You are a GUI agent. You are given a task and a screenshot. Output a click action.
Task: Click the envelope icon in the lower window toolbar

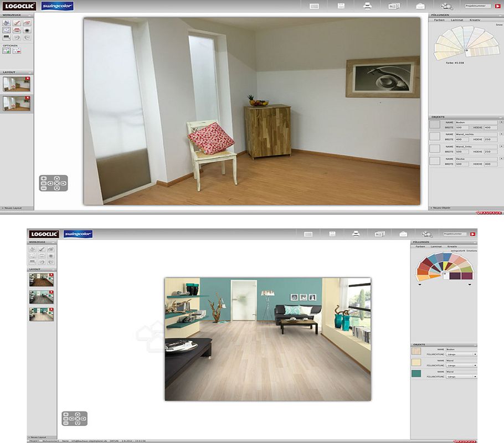click(404, 234)
